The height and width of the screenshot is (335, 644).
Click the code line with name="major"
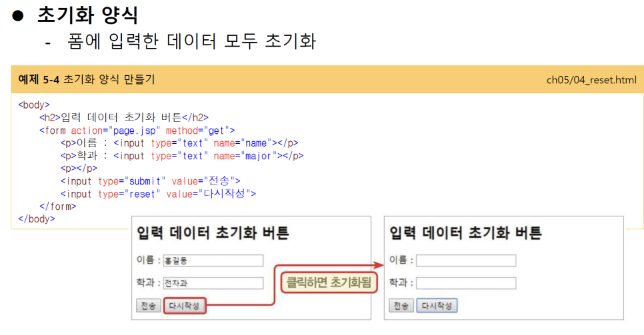(x=182, y=156)
